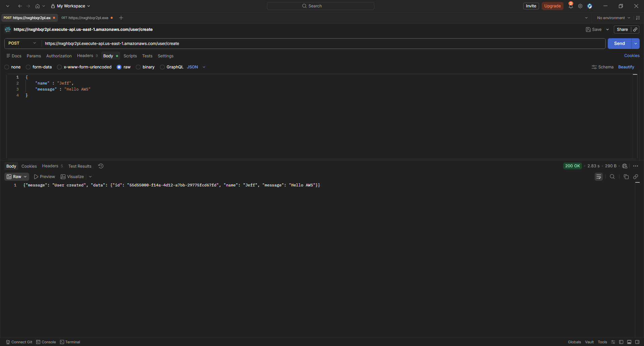This screenshot has width=644, height=346.
Task: Copy the response using the copy icon
Action: tap(626, 177)
